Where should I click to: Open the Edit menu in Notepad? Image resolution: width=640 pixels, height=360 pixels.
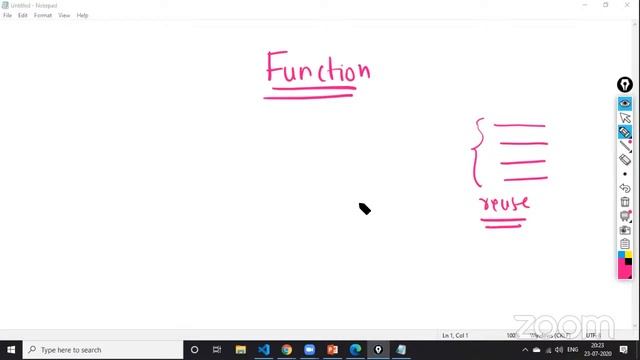tap(22, 15)
